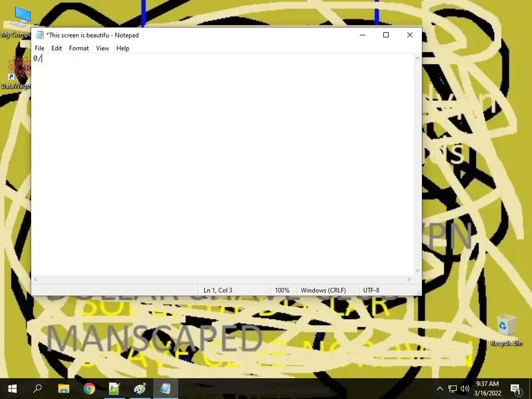Open the Edit menu
The width and height of the screenshot is (532, 399).
coord(56,48)
